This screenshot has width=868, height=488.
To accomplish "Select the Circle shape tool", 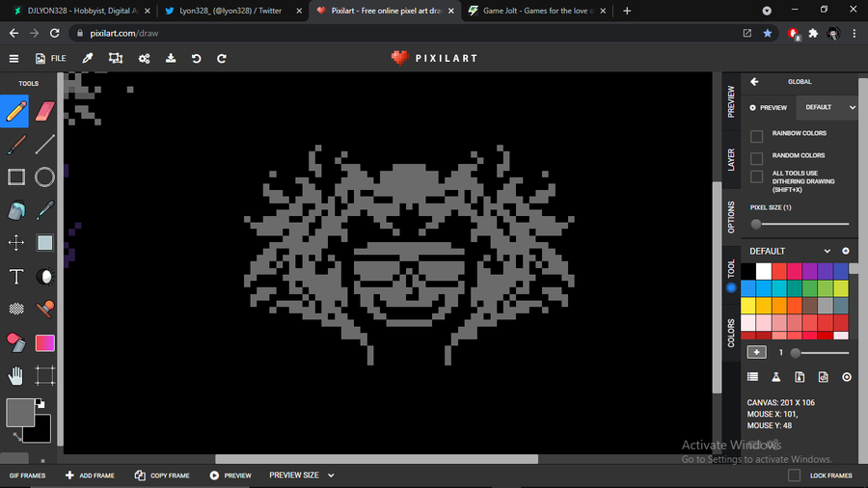I will point(44,177).
